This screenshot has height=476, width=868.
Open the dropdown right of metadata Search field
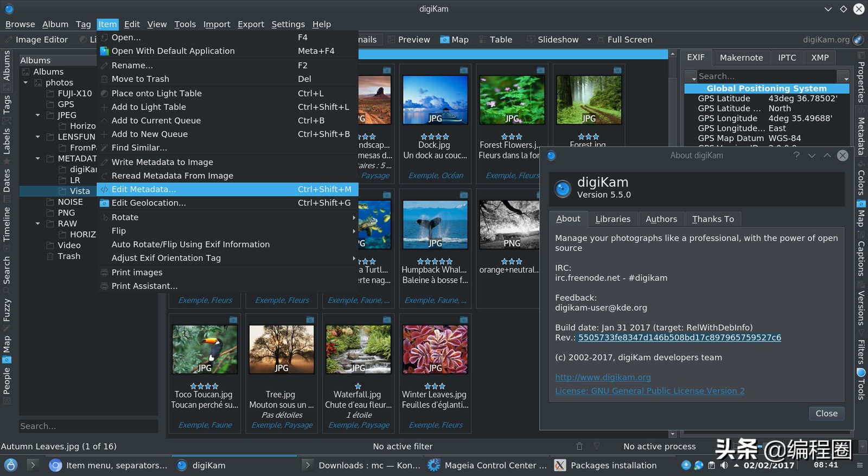(843, 76)
